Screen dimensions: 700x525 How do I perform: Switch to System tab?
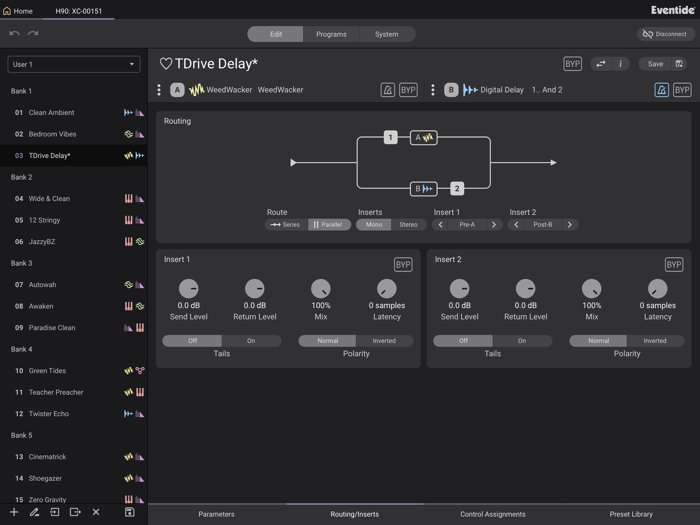(387, 34)
